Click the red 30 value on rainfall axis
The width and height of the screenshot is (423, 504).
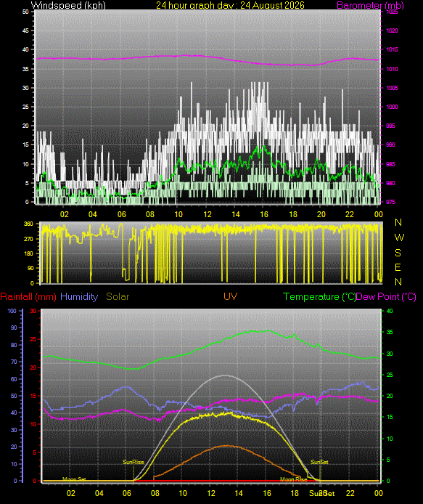coord(33,311)
